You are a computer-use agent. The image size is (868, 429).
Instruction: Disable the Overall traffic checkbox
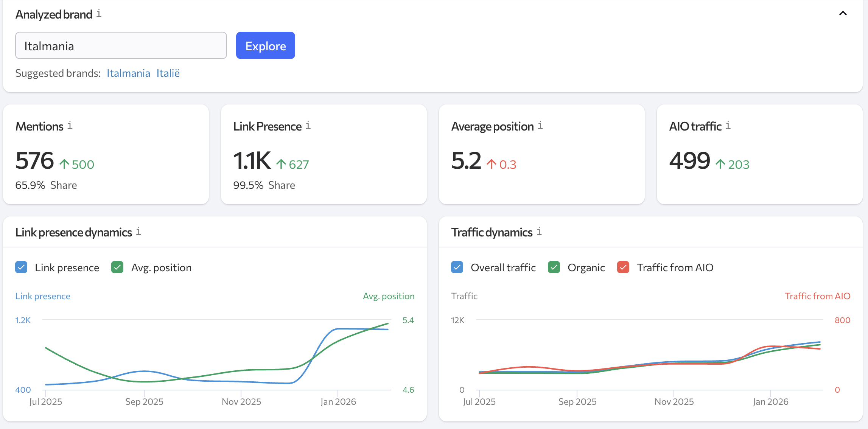pyautogui.click(x=457, y=267)
